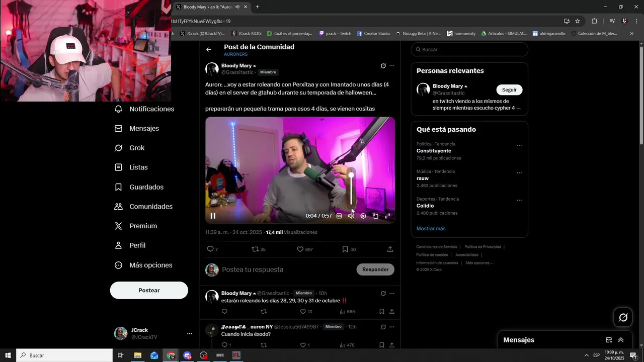Follow Bloody Mary with Seguir button
The width and height of the screenshot is (644, 362).
coord(509,89)
